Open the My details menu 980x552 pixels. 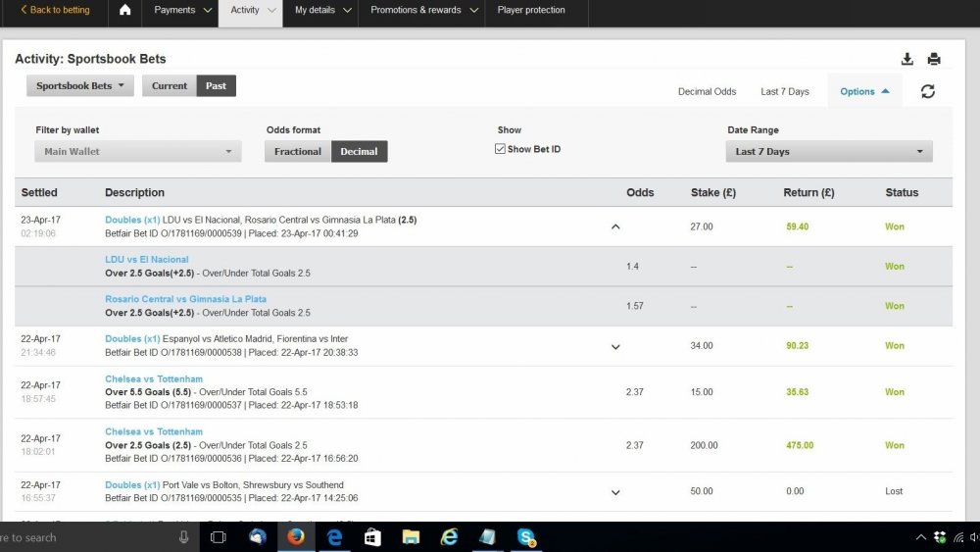point(320,10)
